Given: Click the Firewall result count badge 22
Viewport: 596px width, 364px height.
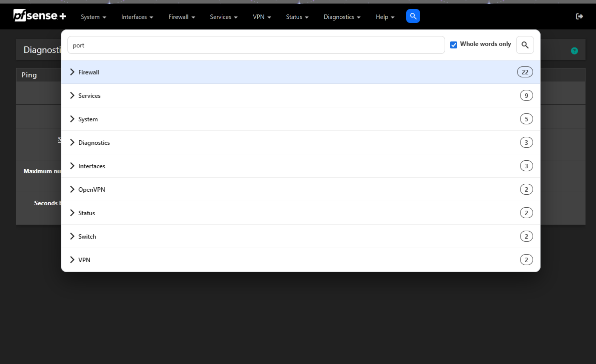Looking at the screenshot, I should click(525, 72).
